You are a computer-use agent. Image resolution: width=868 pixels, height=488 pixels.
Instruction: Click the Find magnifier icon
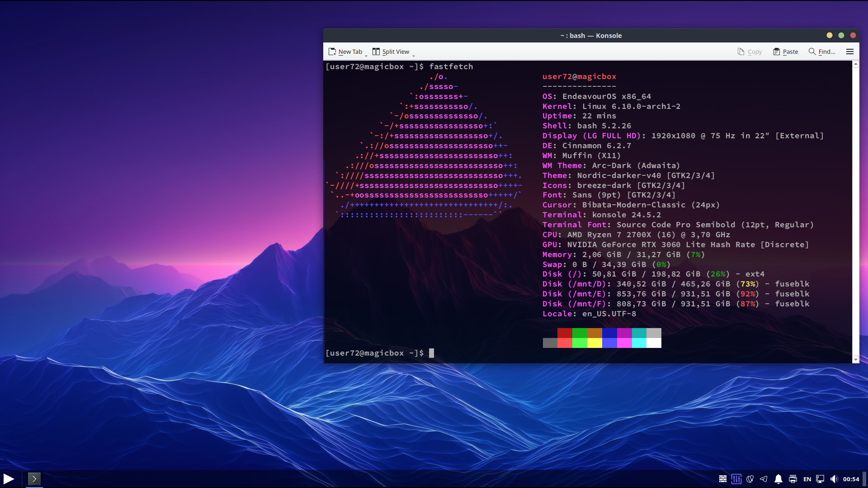coord(812,52)
